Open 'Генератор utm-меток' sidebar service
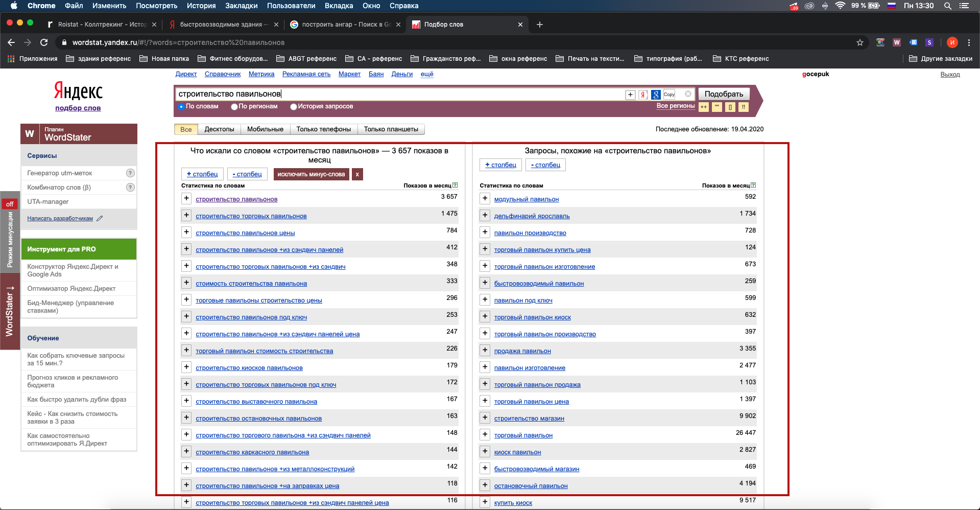The height and width of the screenshot is (510, 980). [x=60, y=173]
